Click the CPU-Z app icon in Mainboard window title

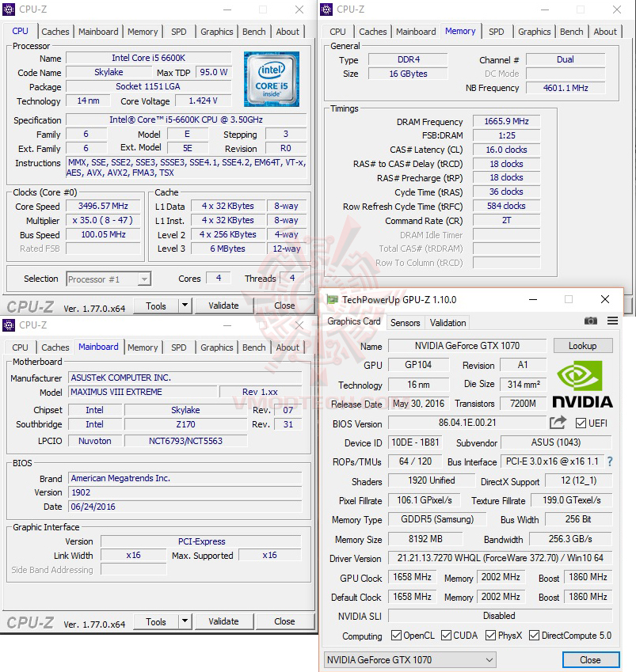coord(9,325)
